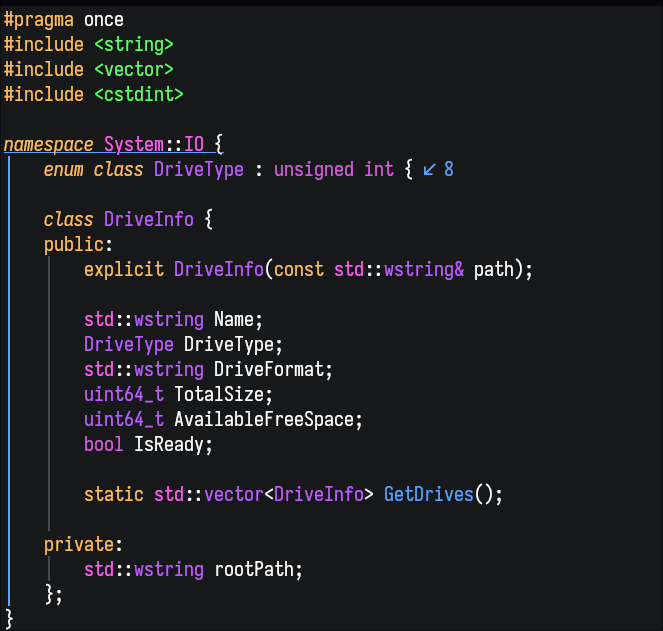Click the public: access specifier
663x631 pixels.
[x=78, y=244]
